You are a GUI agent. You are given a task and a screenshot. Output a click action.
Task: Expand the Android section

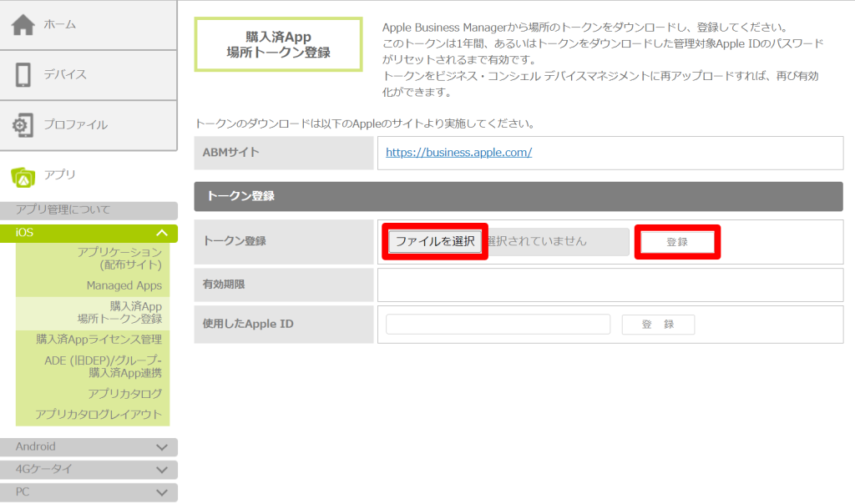162,447
